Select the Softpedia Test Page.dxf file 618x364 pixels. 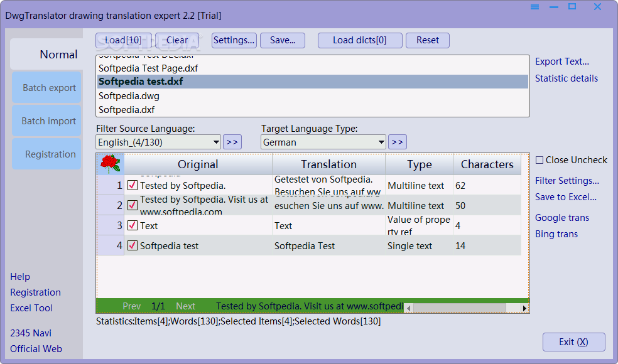pos(313,68)
